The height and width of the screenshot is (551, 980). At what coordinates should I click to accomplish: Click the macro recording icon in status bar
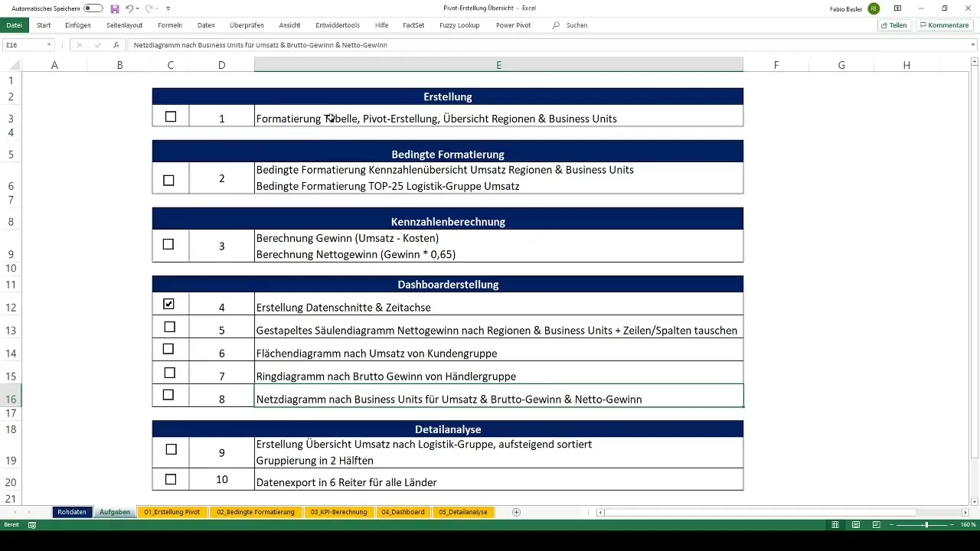(x=32, y=525)
